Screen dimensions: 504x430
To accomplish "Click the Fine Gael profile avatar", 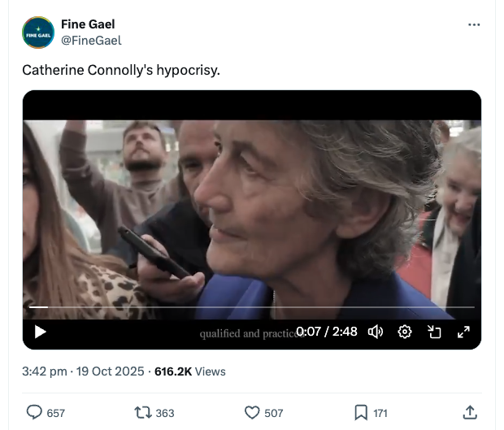I will click(x=38, y=33).
